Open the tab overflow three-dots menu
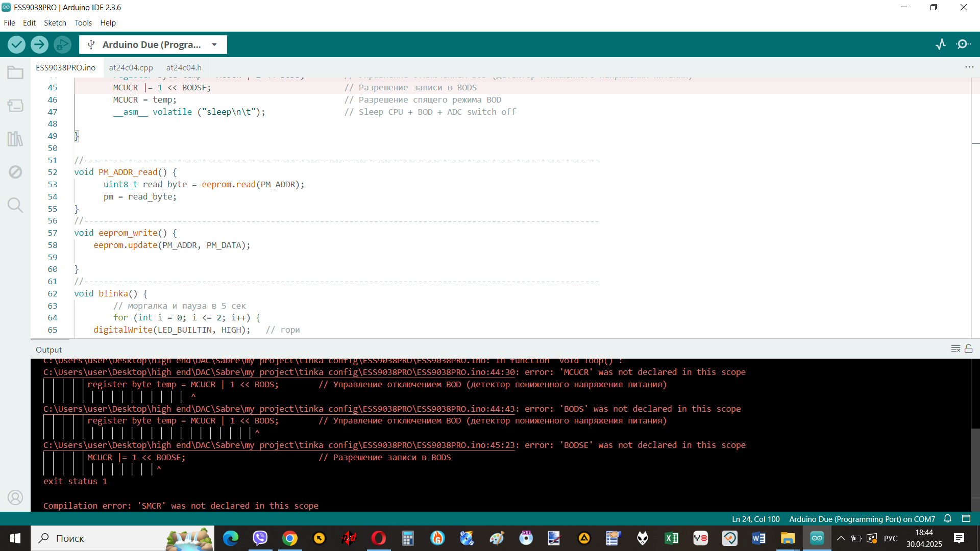This screenshot has width=980, height=551. click(969, 67)
